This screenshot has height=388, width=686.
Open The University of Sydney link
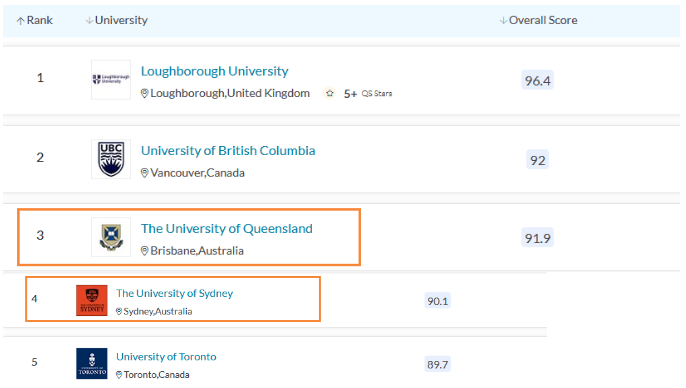[x=174, y=293]
